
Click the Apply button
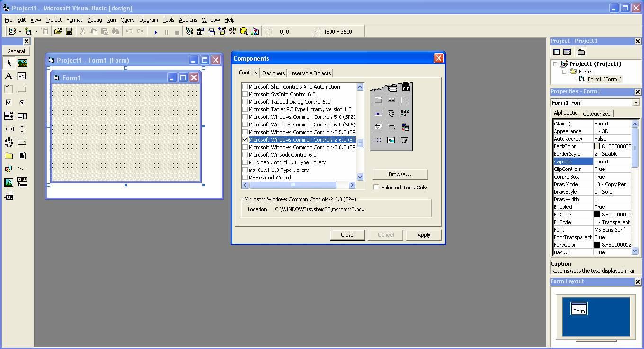[x=424, y=235]
